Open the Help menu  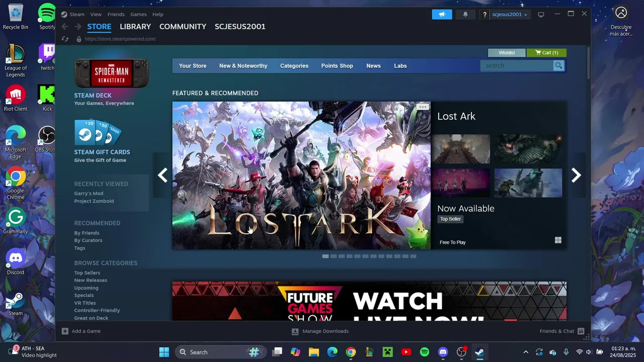(x=158, y=14)
